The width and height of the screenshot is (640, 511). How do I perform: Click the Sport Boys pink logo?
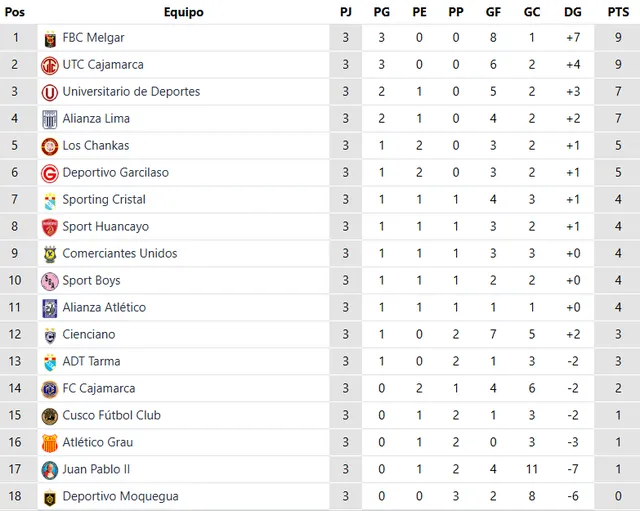(50, 281)
